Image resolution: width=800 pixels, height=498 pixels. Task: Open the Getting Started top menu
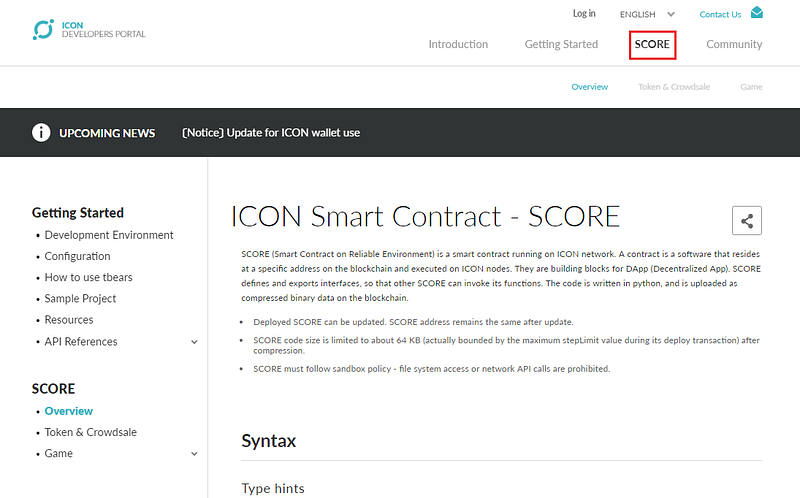[x=561, y=44]
